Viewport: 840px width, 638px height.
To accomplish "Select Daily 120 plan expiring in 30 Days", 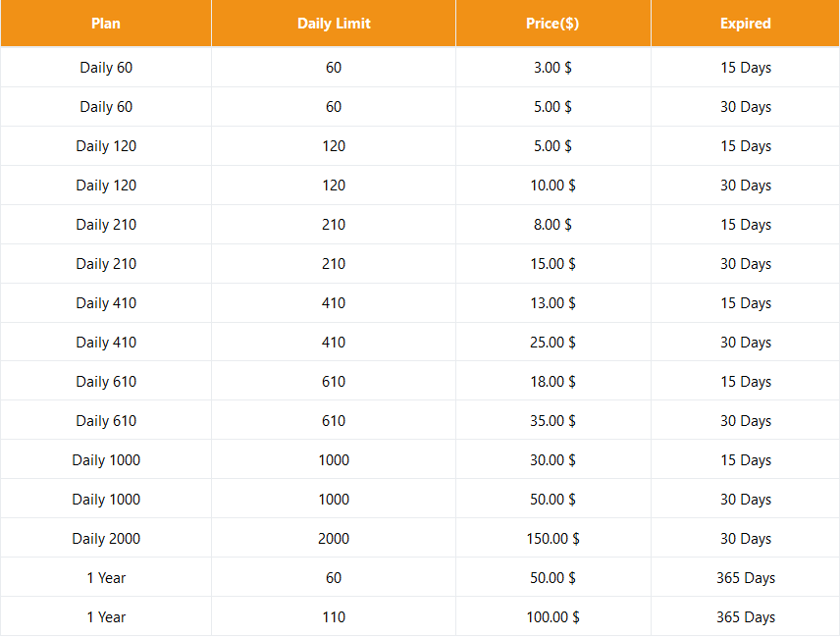I will tap(106, 186).
